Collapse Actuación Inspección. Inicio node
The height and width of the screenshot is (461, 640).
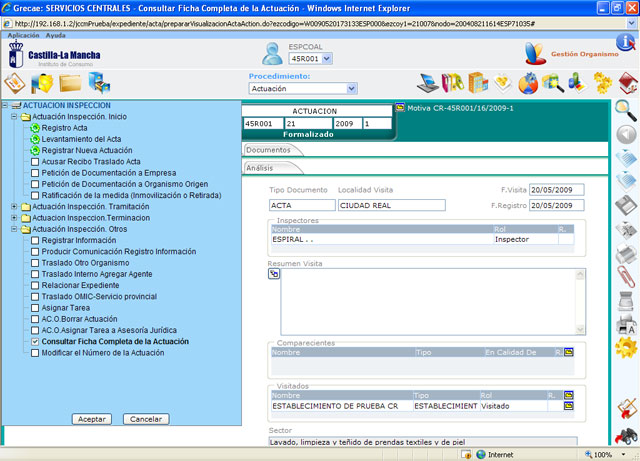point(14,117)
